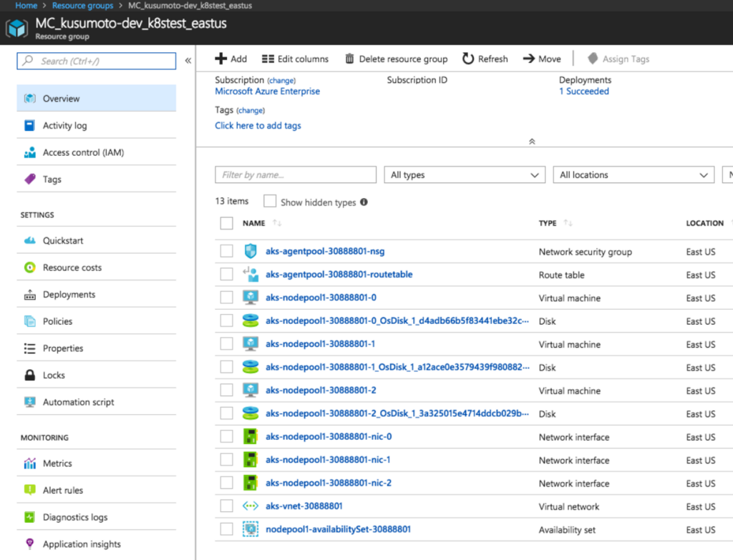Click the Overview icon in the sidebar
Viewport: 733px width, 560px height.
point(30,98)
